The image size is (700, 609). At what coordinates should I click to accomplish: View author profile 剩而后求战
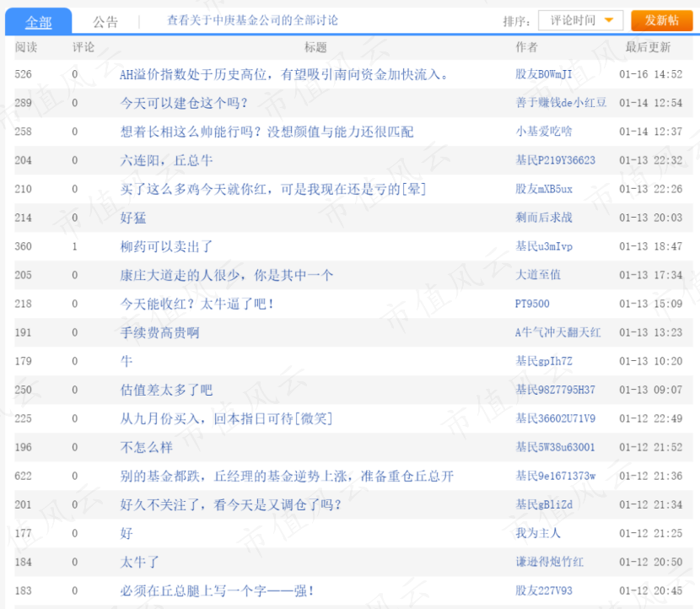tap(544, 218)
